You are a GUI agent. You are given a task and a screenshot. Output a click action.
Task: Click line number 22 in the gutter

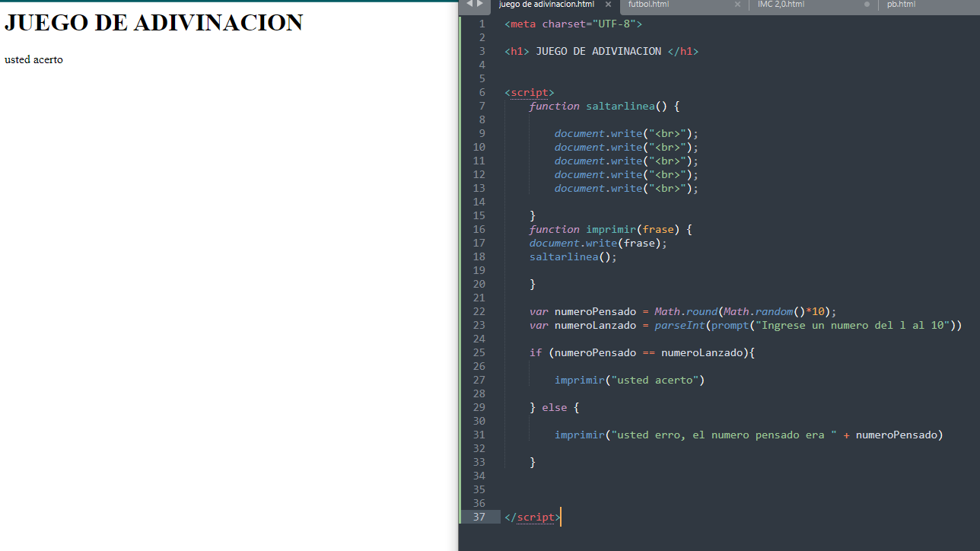point(479,311)
